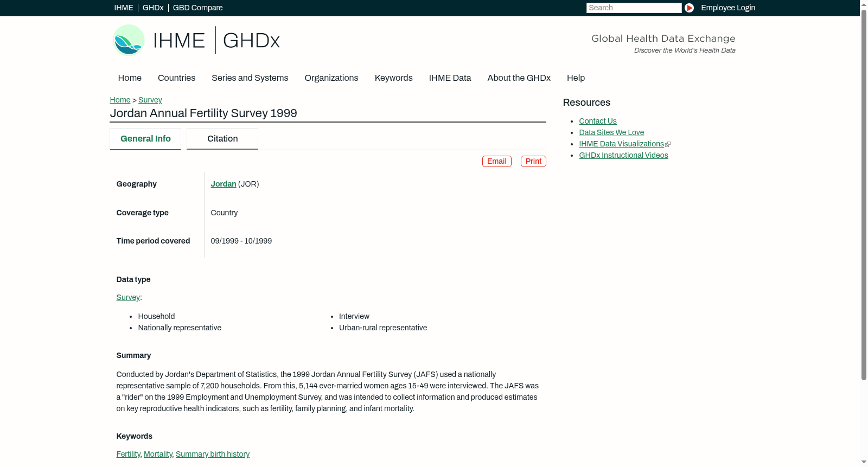Open Countries menu item
868x467 pixels.
[x=176, y=78]
